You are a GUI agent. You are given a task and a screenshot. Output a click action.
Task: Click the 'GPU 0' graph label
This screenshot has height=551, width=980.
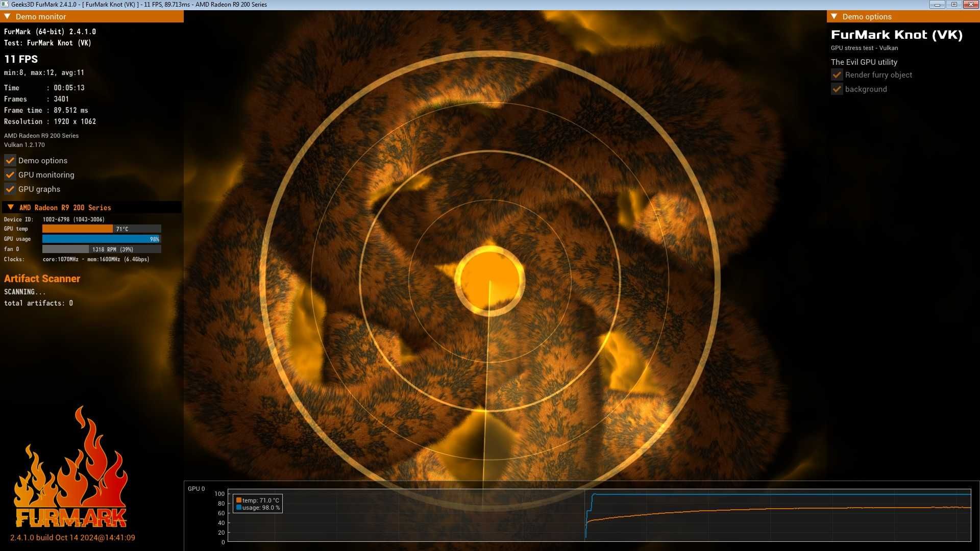[x=196, y=489]
